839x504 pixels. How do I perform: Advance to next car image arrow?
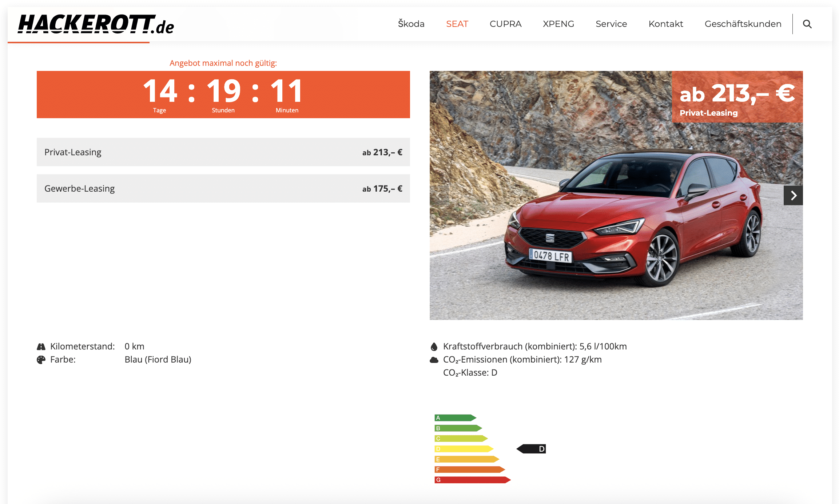coord(793,196)
